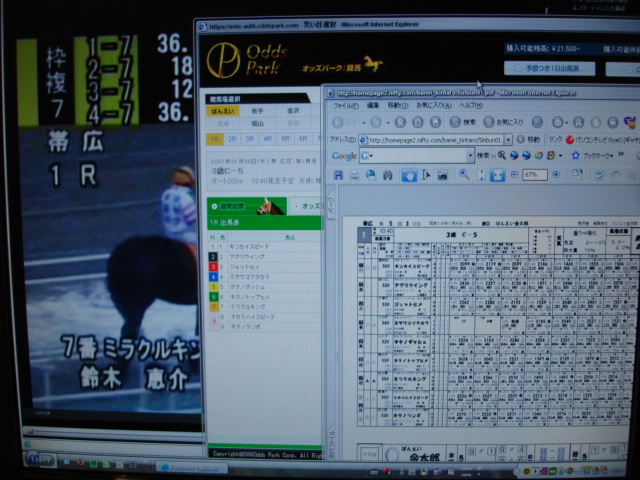
Task: Click the zoom out minus button beside 67%
Action: pos(514,175)
